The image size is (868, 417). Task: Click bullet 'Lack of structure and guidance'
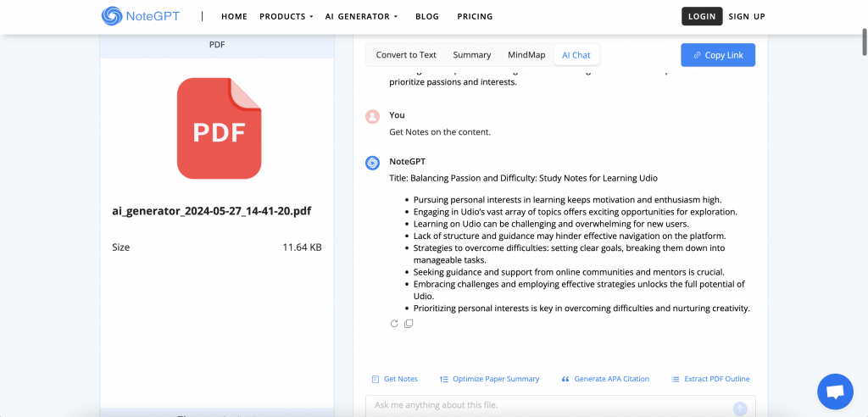pyautogui.click(x=570, y=236)
